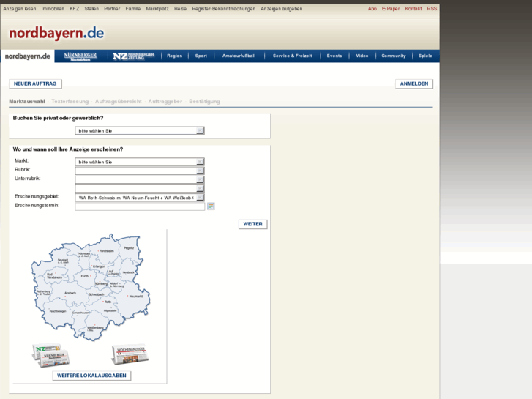The width and height of the screenshot is (532, 399).
Task: Click Erlangen on the region map
Action: [99, 266]
